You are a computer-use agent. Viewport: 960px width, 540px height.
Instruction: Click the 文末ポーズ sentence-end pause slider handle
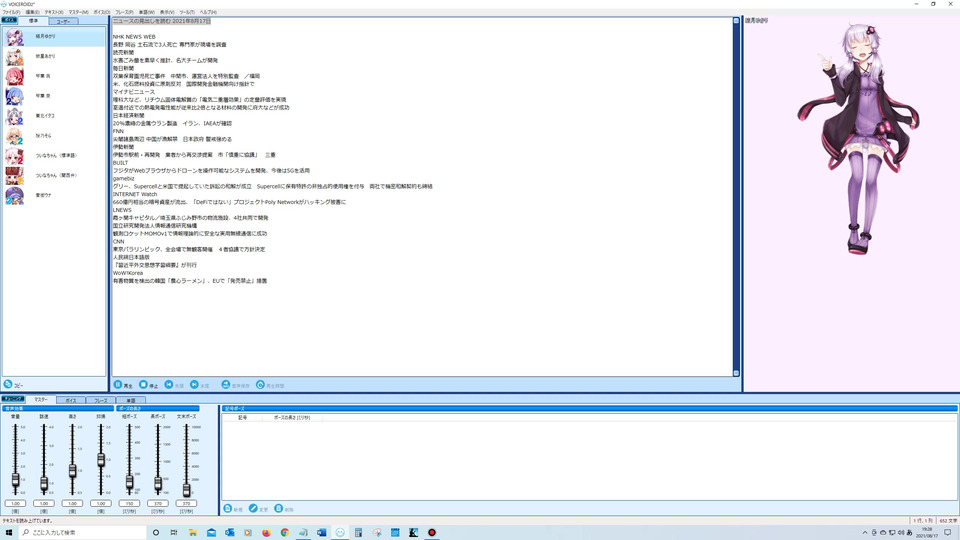(x=186, y=489)
